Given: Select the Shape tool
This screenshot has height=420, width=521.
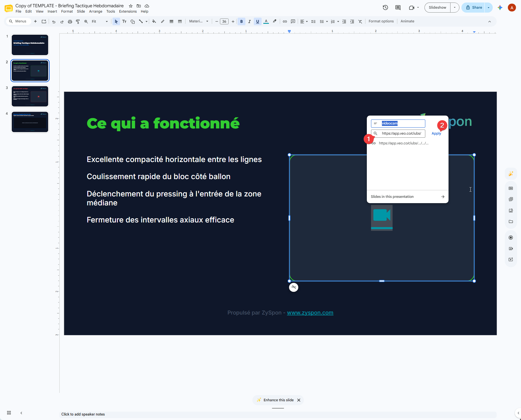Looking at the screenshot, I should (x=133, y=22).
